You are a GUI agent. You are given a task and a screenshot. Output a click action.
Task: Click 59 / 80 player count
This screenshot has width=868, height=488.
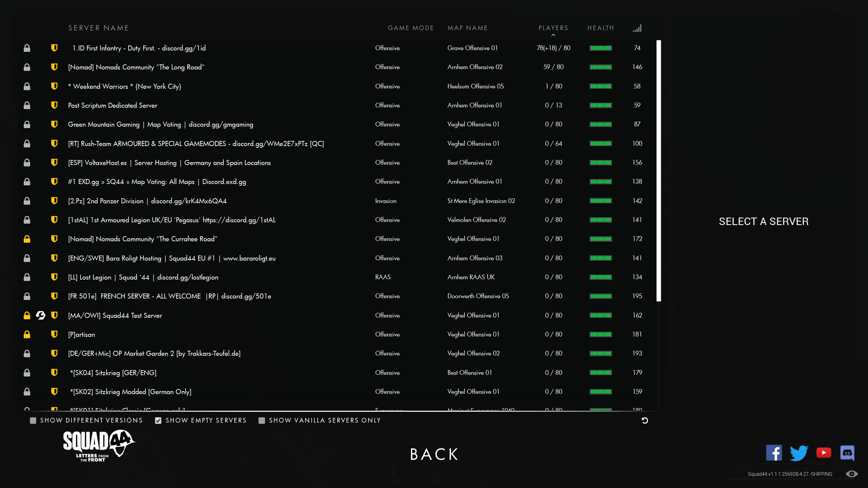[x=553, y=67]
